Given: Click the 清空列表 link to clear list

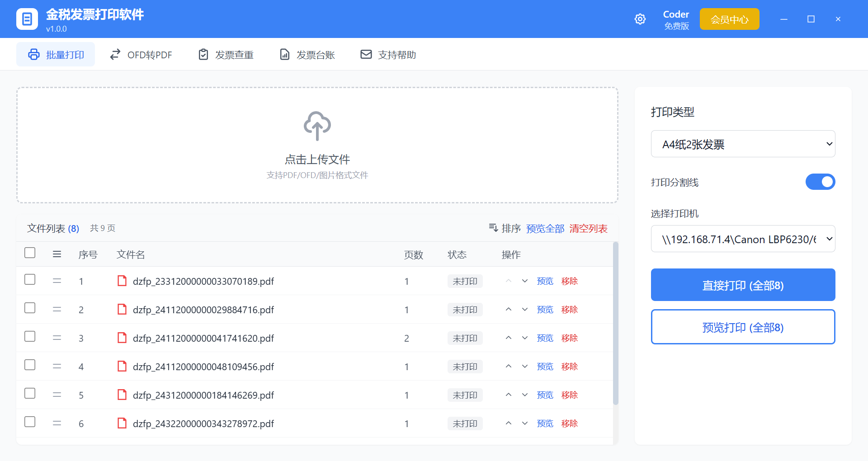Looking at the screenshot, I should pyautogui.click(x=588, y=228).
